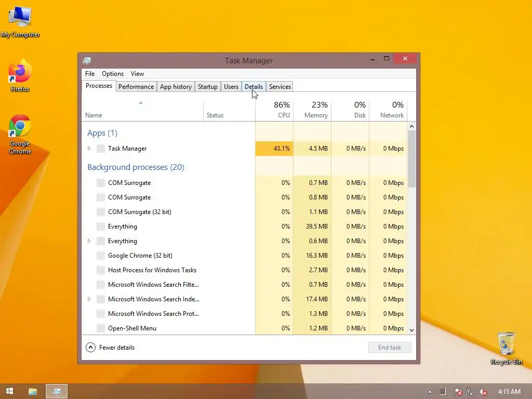
Task: Open the View menu
Action: coord(137,74)
